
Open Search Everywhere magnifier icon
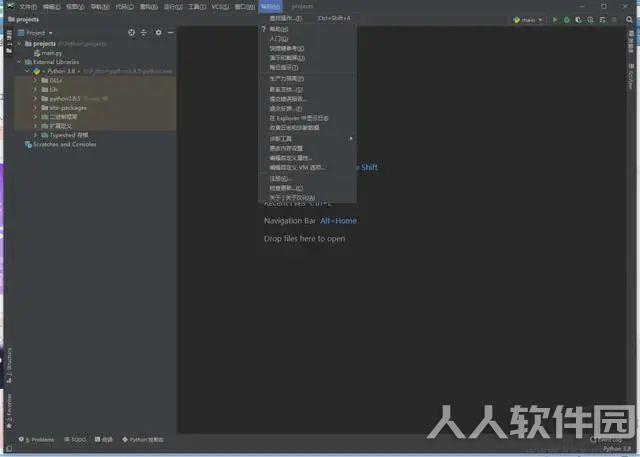tap(629, 20)
